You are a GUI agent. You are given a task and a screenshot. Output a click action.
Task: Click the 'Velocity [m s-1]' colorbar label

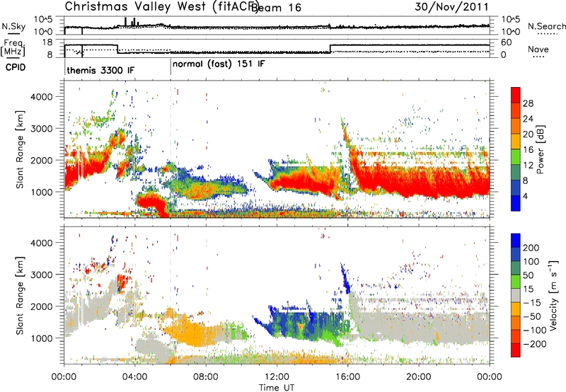pos(553,295)
